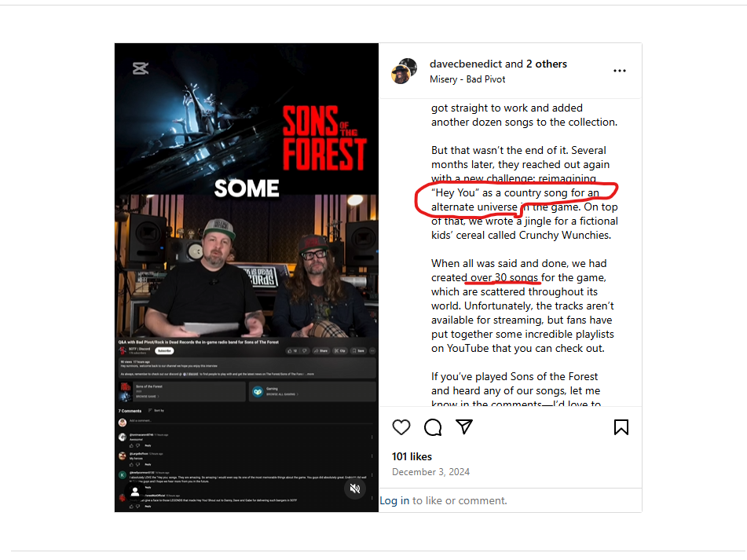Open the Misery - Bad Pivot audio link
Viewport: 747px width, 560px height.
467,79
